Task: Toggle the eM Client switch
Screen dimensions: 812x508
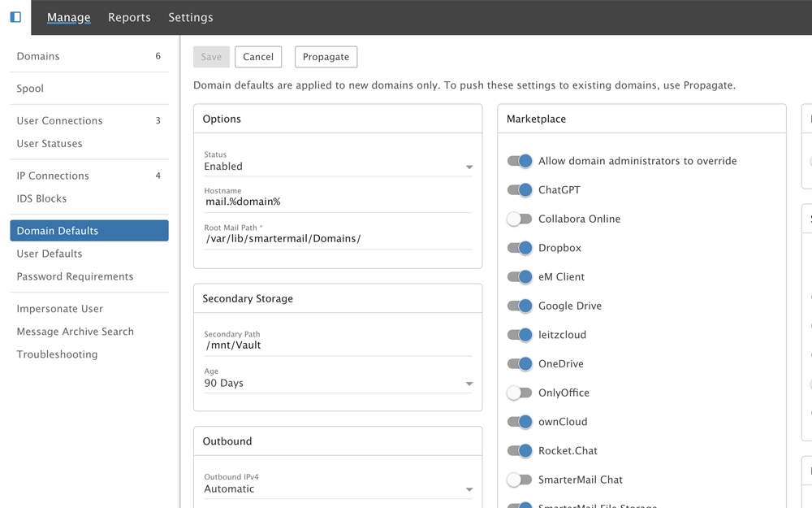Action: [520, 277]
